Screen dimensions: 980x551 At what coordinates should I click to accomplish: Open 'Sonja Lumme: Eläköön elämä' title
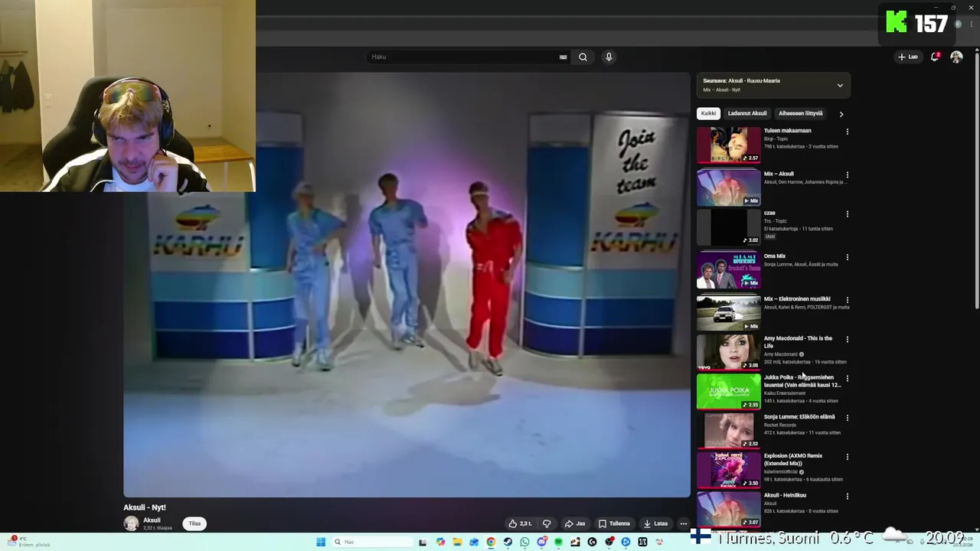click(x=799, y=417)
